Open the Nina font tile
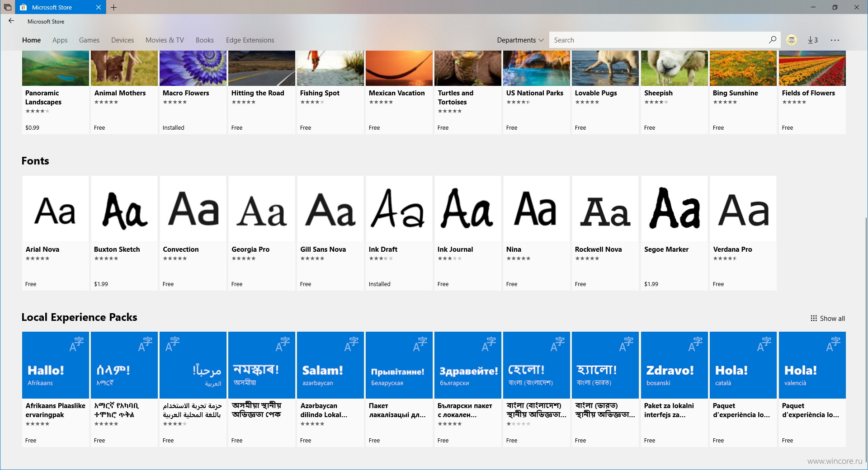This screenshot has height=470, width=868. pyautogui.click(x=537, y=233)
